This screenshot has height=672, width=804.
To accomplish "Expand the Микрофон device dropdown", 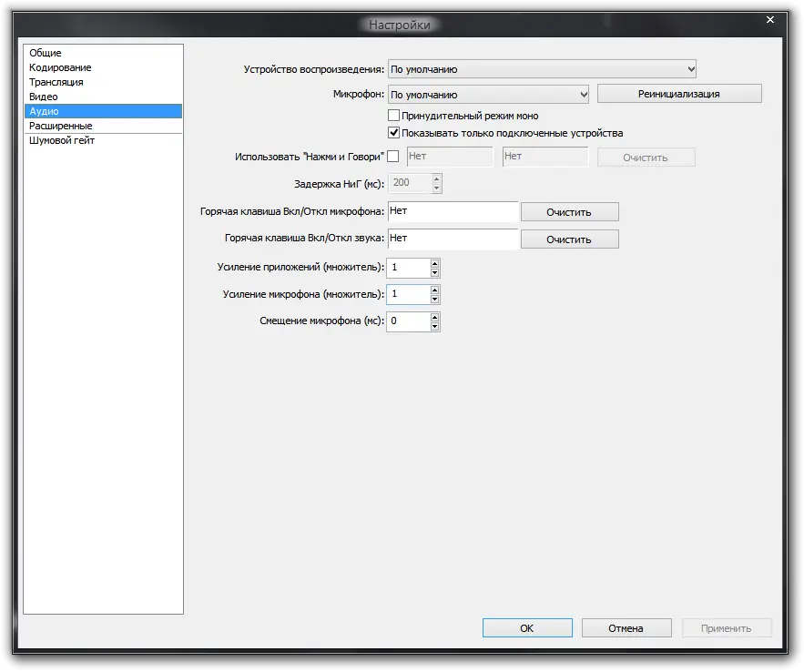I will pos(488,95).
